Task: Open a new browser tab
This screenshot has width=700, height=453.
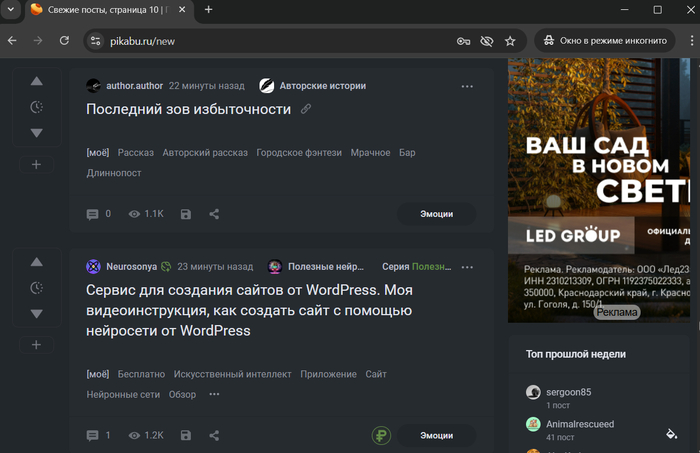Action: click(x=208, y=9)
